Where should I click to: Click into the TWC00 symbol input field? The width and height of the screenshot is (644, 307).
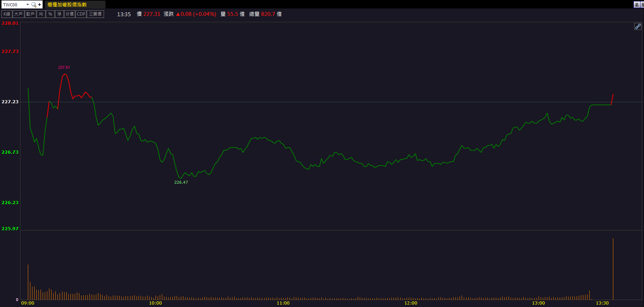coord(13,5)
